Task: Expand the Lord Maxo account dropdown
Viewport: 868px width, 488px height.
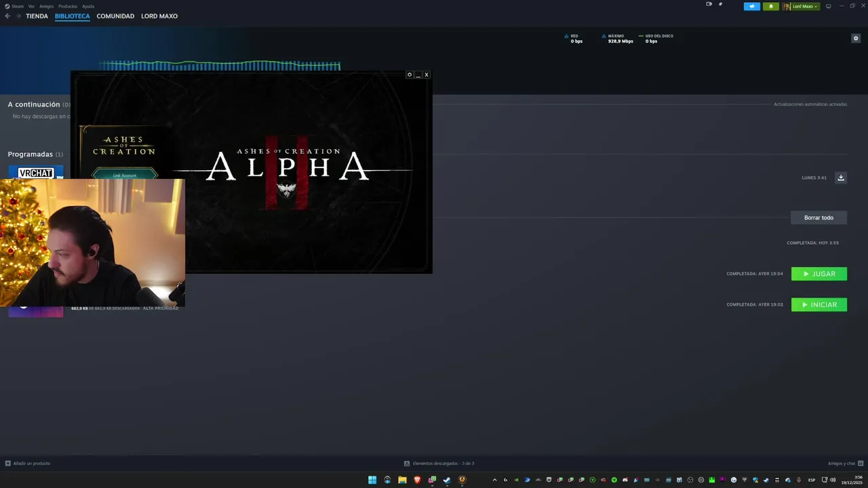Action: [x=801, y=6]
